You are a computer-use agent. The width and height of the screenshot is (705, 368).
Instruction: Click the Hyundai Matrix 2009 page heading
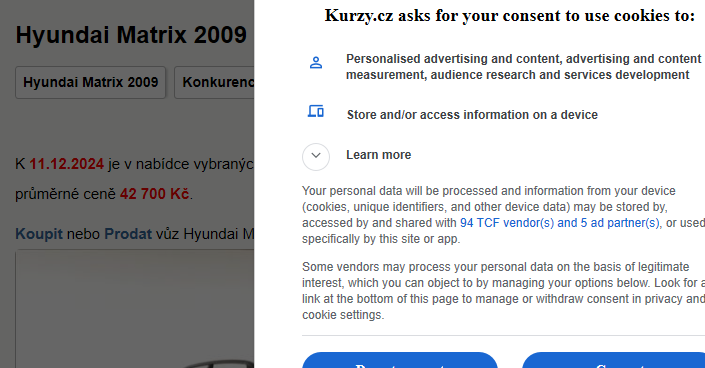coord(131,35)
